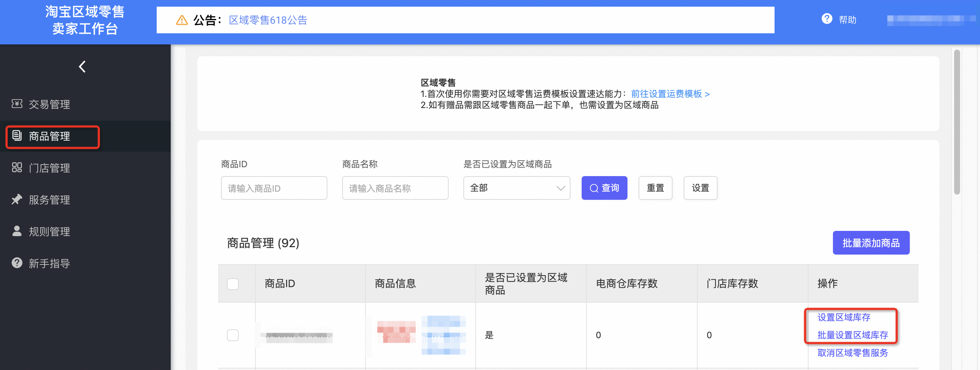Focus the 商品名称 input field
980x370 pixels.
[395, 188]
